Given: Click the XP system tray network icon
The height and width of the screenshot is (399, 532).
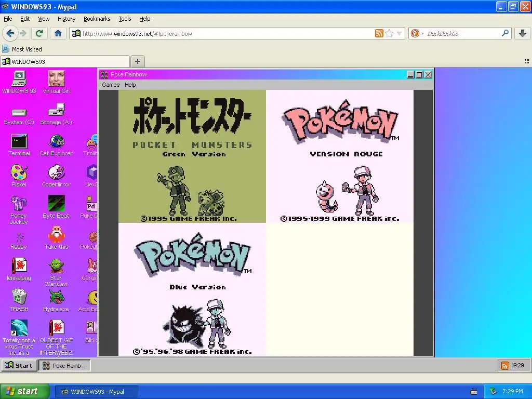Looking at the screenshot, I should (x=494, y=392).
